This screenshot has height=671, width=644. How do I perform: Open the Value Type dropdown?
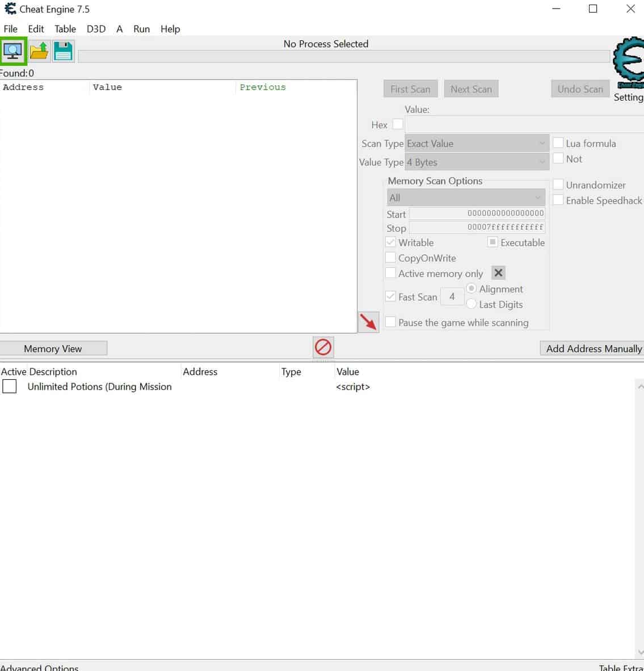[477, 162]
